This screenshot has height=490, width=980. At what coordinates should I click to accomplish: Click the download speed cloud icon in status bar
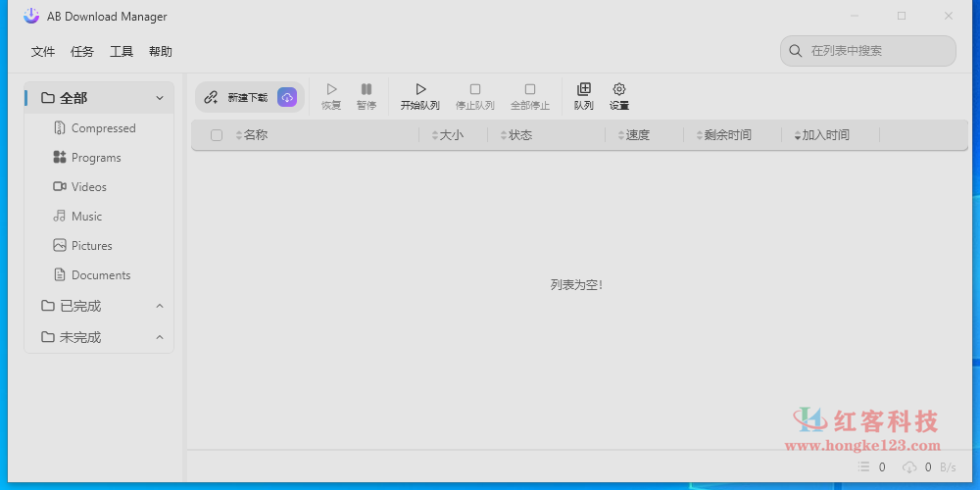(x=910, y=466)
